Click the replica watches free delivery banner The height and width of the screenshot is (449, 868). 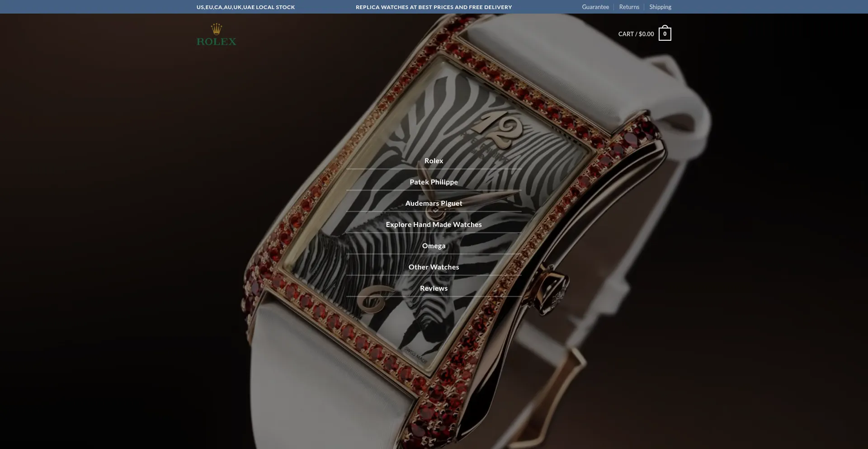pyautogui.click(x=434, y=7)
